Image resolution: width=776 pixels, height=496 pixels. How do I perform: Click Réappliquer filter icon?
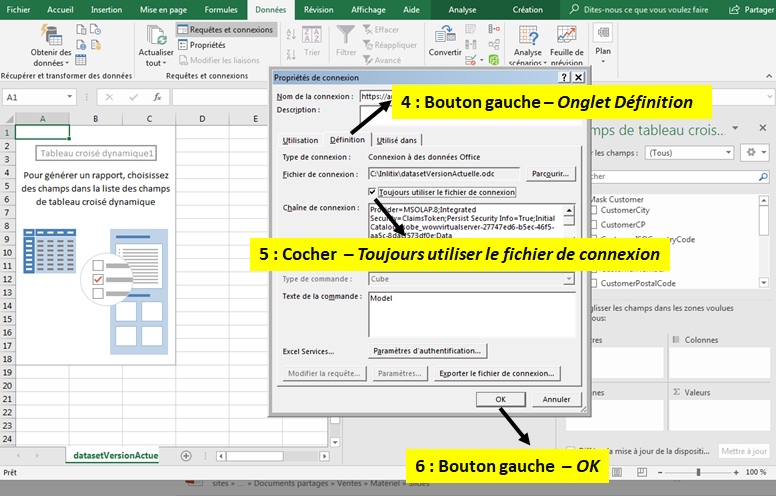(389, 45)
